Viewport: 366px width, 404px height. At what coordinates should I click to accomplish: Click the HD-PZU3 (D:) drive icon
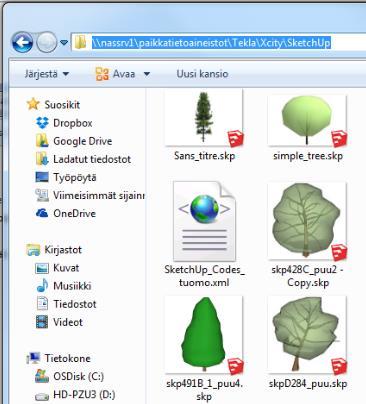[x=42, y=396]
